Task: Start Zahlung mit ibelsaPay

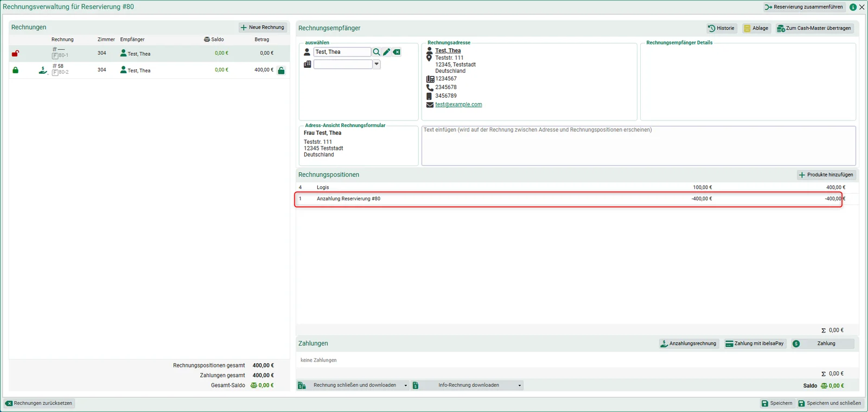Action: 755,344
